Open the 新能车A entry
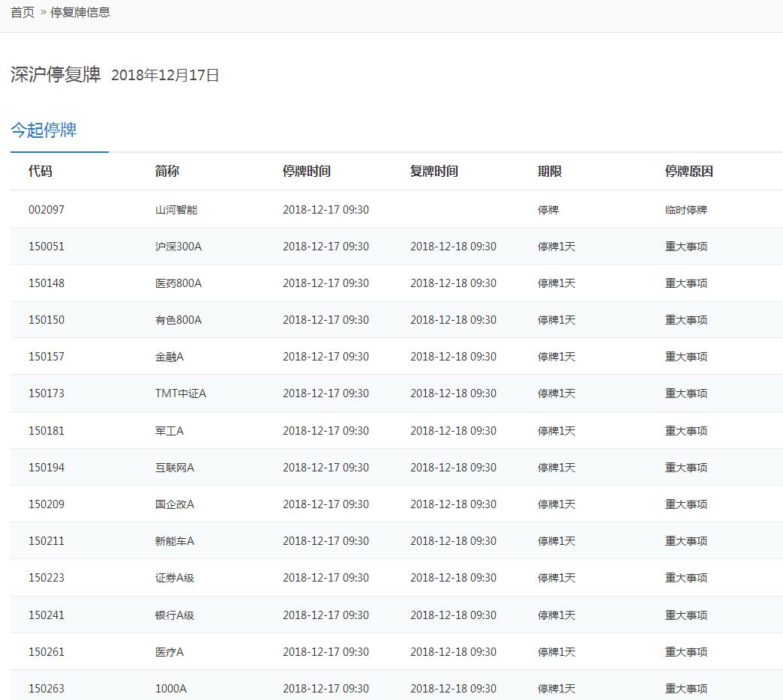 [x=175, y=541]
